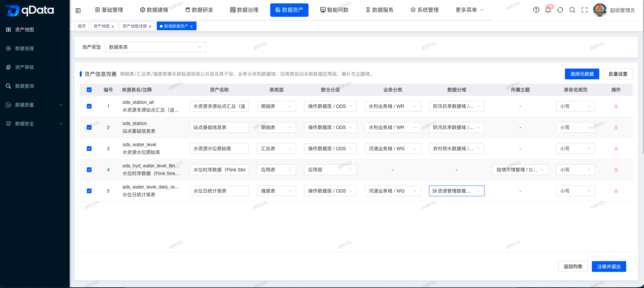Delete row 4 ods_hyd_water_level with trash icon
Image resolution: width=644 pixels, height=288 pixels.
(616, 170)
